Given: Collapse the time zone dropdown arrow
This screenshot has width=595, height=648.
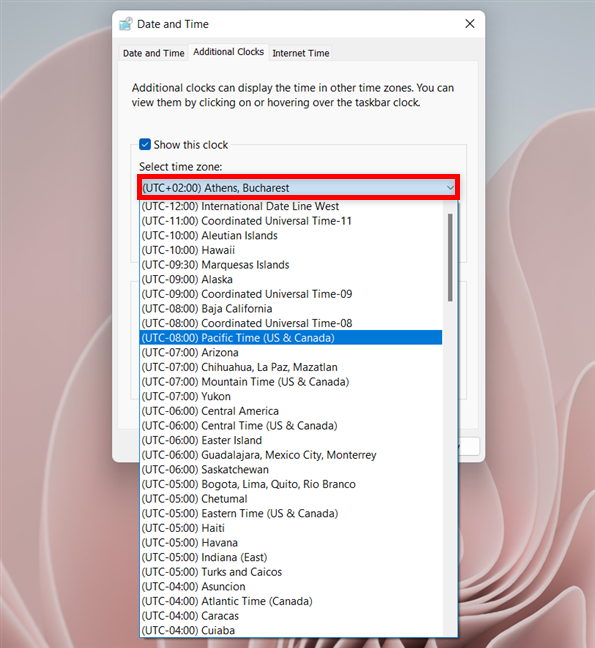Looking at the screenshot, I should [450, 188].
